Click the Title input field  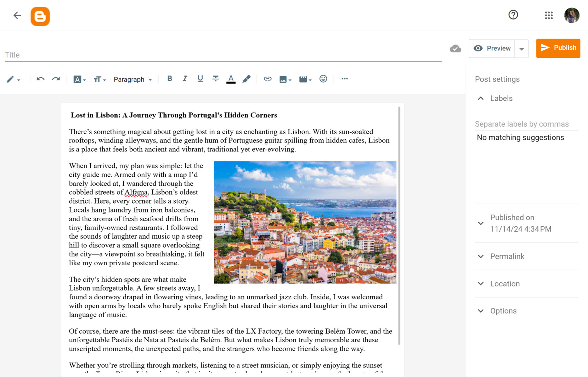click(x=142, y=54)
